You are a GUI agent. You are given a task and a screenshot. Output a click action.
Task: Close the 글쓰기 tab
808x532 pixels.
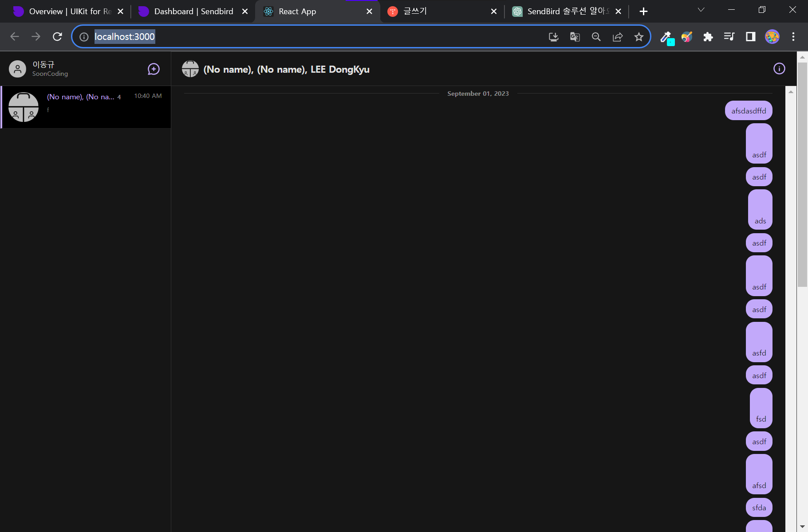[494, 12]
